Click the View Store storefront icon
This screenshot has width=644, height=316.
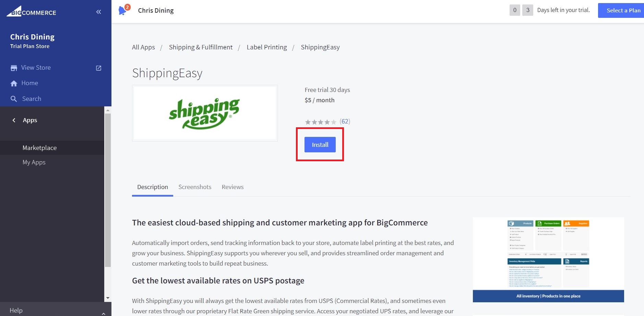click(14, 68)
